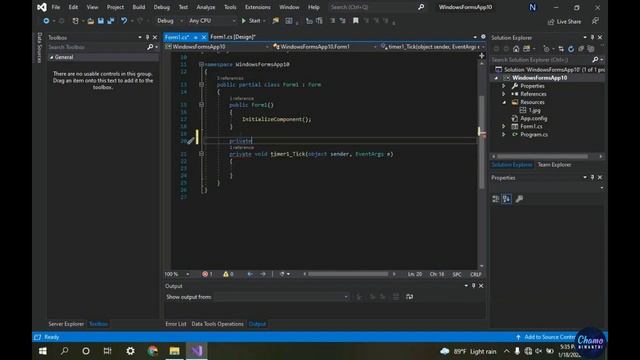640x360 pixels.
Task: Click the screwdriver quick actions icon
Action: [190, 141]
